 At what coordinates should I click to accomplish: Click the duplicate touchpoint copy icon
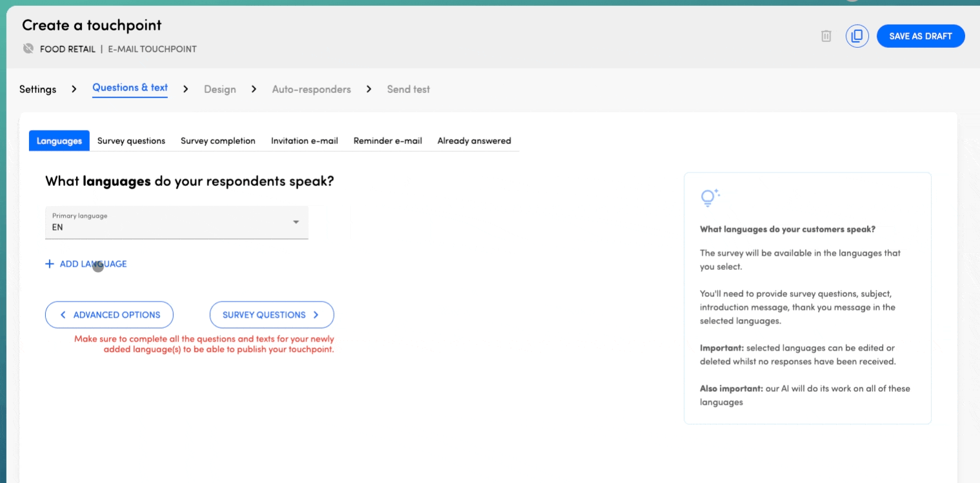(x=857, y=36)
